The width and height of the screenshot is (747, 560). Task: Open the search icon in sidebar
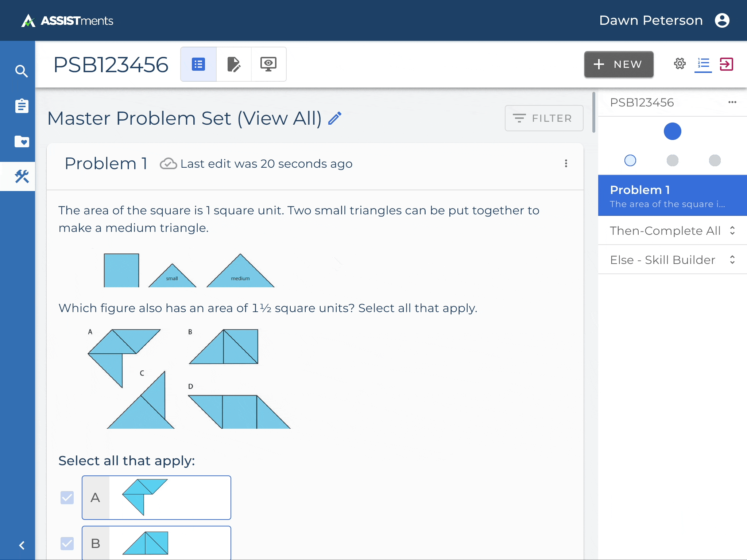point(22,71)
